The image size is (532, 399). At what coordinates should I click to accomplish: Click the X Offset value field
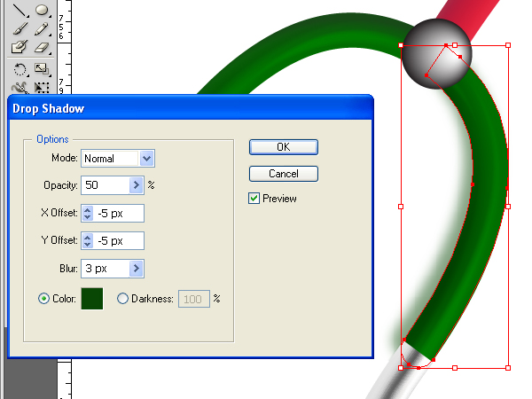118,214
